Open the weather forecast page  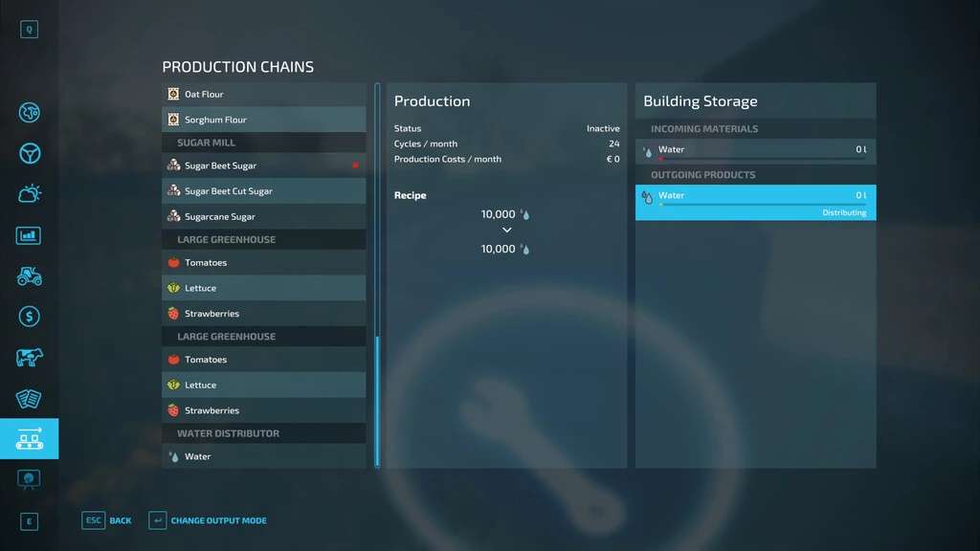[29, 194]
